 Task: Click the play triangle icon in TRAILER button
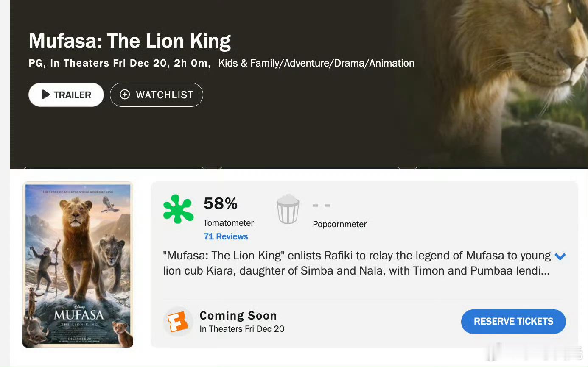click(46, 95)
